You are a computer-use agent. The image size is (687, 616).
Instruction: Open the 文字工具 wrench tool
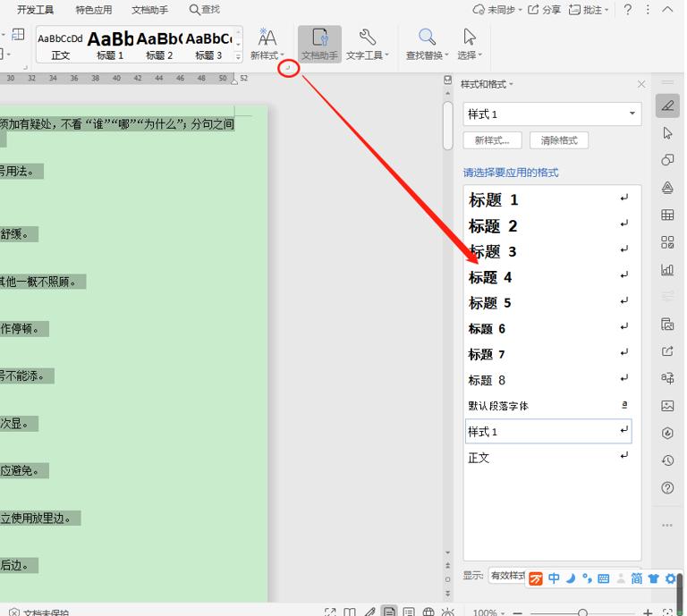click(x=367, y=44)
